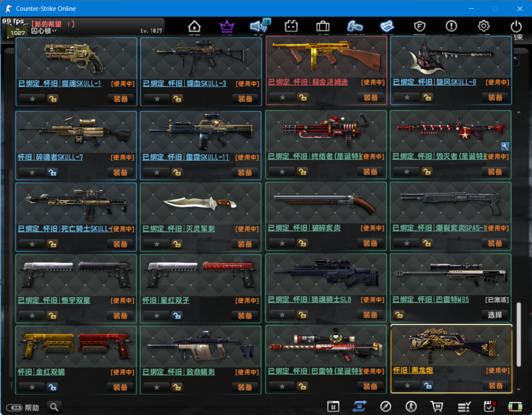Click the colorful film-strip icon at the bottom right

point(515,407)
